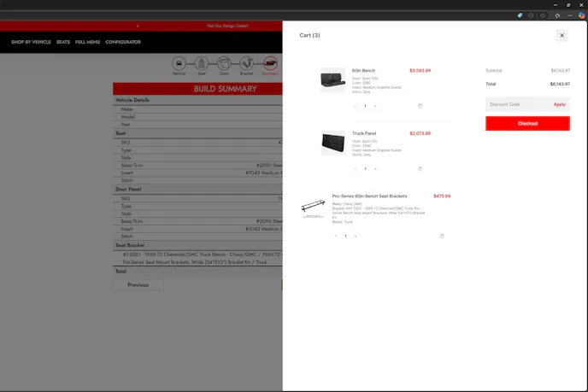Close the cart panel
Image resolution: width=588 pixels, height=392 pixels.
(562, 35)
